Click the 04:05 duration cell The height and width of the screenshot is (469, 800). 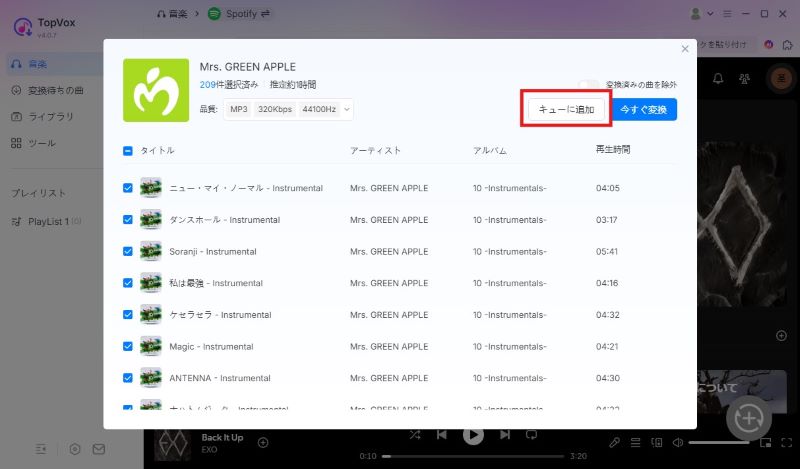tap(608, 188)
